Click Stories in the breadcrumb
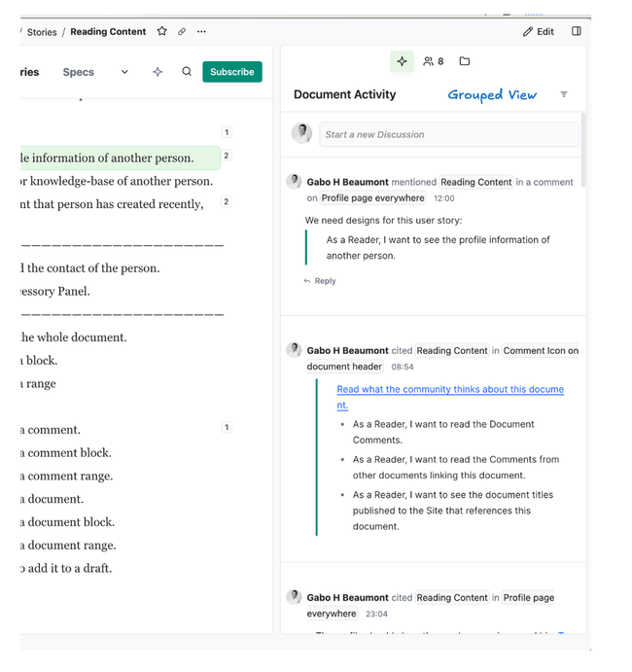Screen dimensions: 632x672 42,32
